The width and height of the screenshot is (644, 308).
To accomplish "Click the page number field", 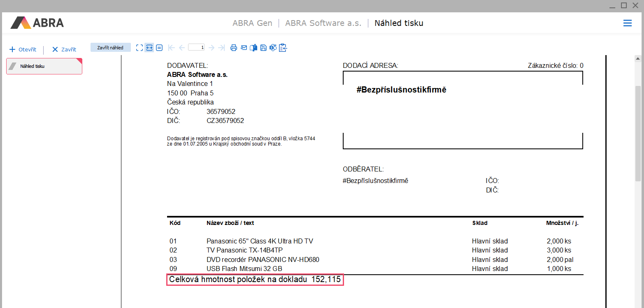I will click(196, 47).
